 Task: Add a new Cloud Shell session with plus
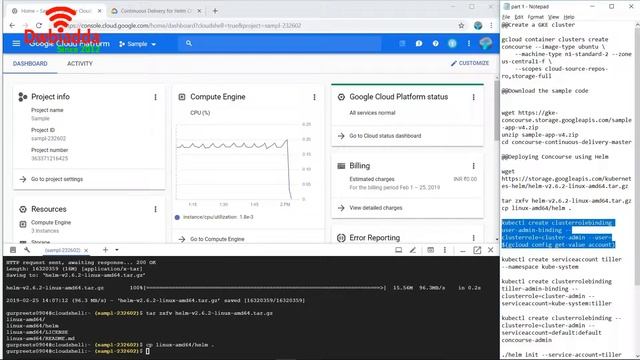105,250
